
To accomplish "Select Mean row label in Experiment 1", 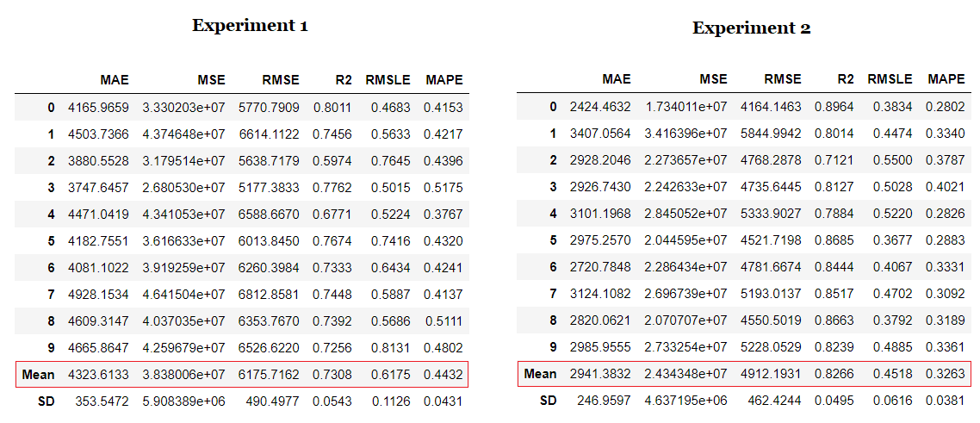I will point(38,375).
